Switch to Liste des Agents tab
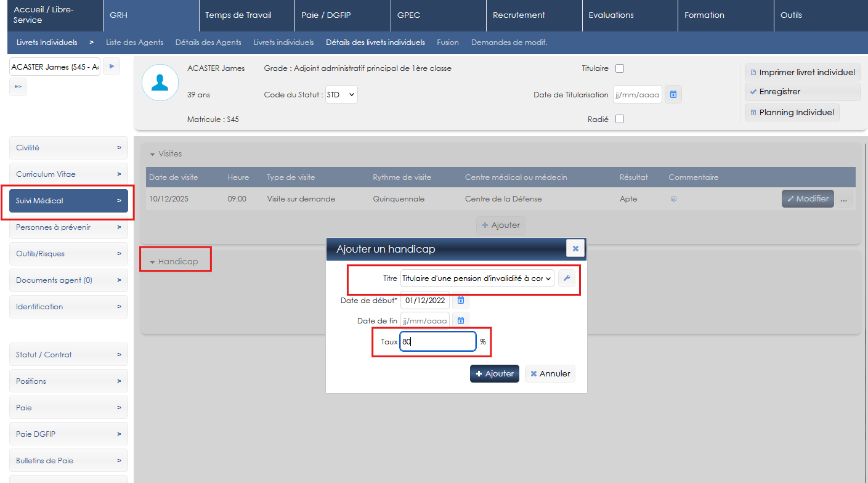The width and height of the screenshot is (868, 483). click(134, 43)
